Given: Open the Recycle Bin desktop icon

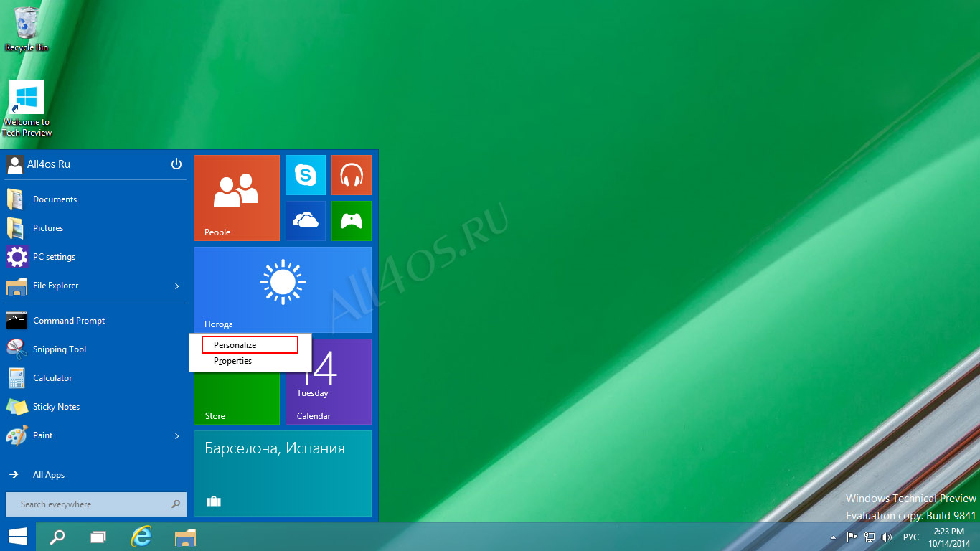Looking at the screenshot, I should pyautogui.click(x=27, y=29).
